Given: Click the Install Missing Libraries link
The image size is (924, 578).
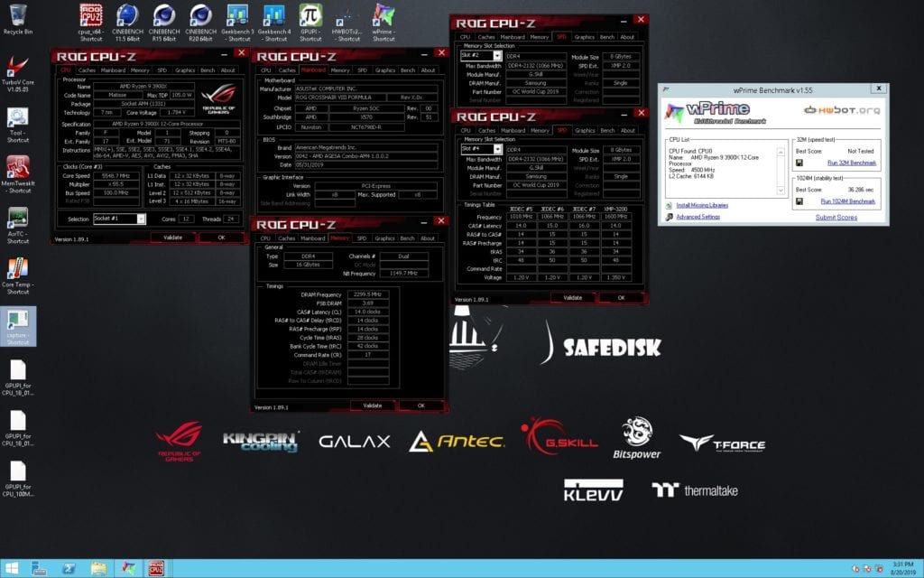Looking at the screenshot, I should [x=702, y=205].
